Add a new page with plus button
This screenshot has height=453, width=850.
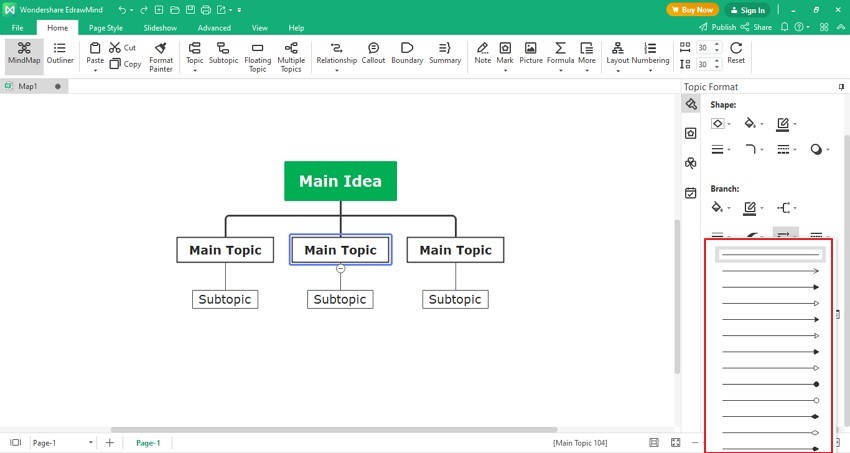tap(109, 442)
